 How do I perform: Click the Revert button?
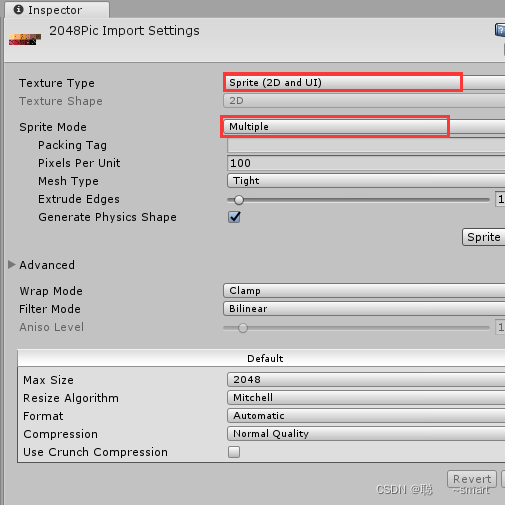tap(472, 479)
